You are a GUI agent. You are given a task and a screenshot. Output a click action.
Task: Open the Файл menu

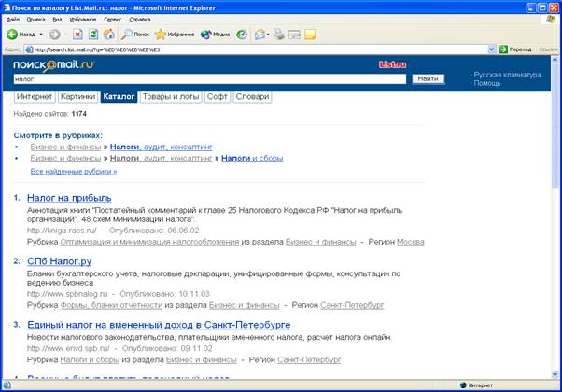[x=12, y=19]
